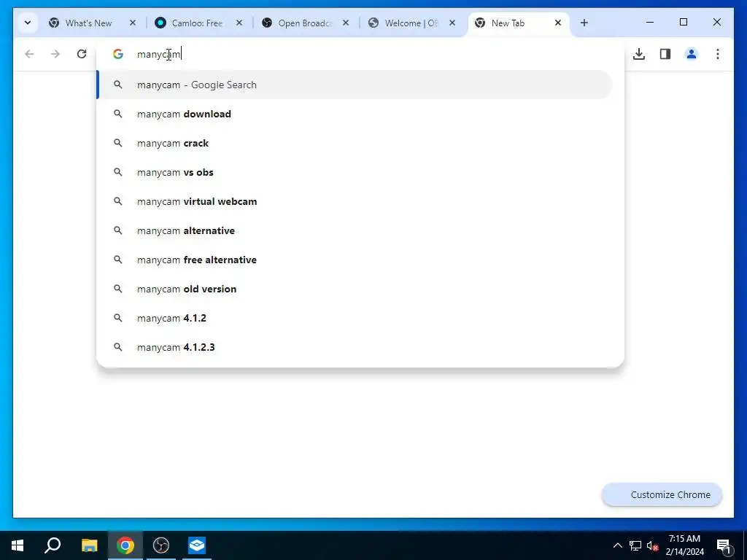Click magnifier icon beside manycam vs obs

(x=118, y=172)
